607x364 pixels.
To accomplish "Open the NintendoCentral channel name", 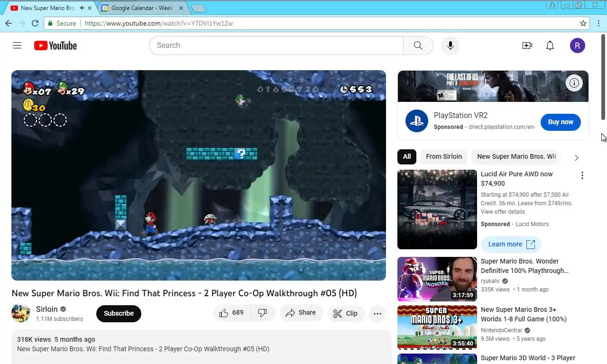I will point(501,330).
